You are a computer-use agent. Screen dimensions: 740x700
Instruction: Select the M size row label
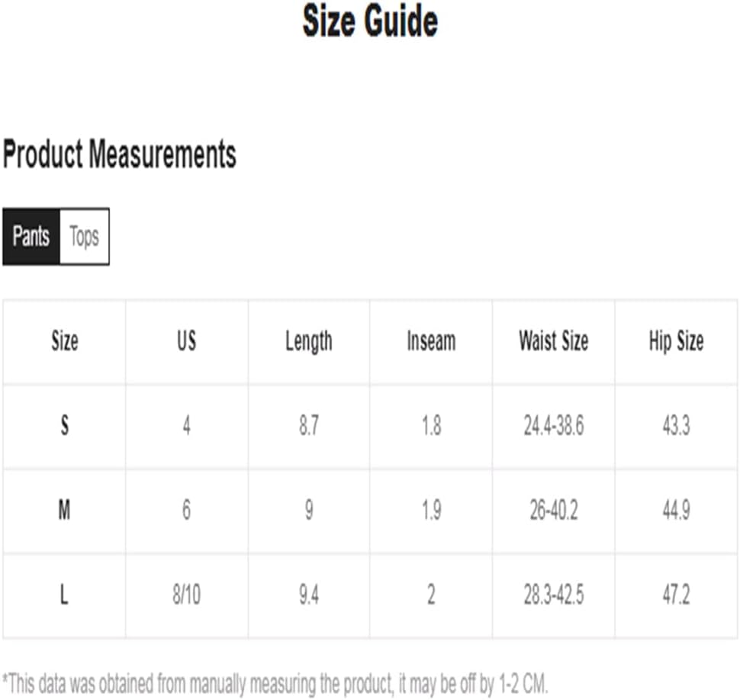[x=65, y=510]
